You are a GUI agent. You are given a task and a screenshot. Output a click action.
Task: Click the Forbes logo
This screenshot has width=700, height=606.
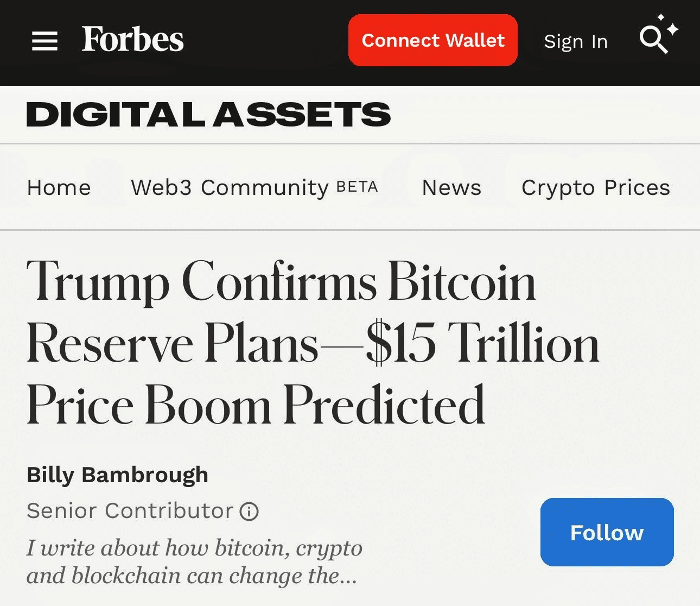[x=132, y=40]
